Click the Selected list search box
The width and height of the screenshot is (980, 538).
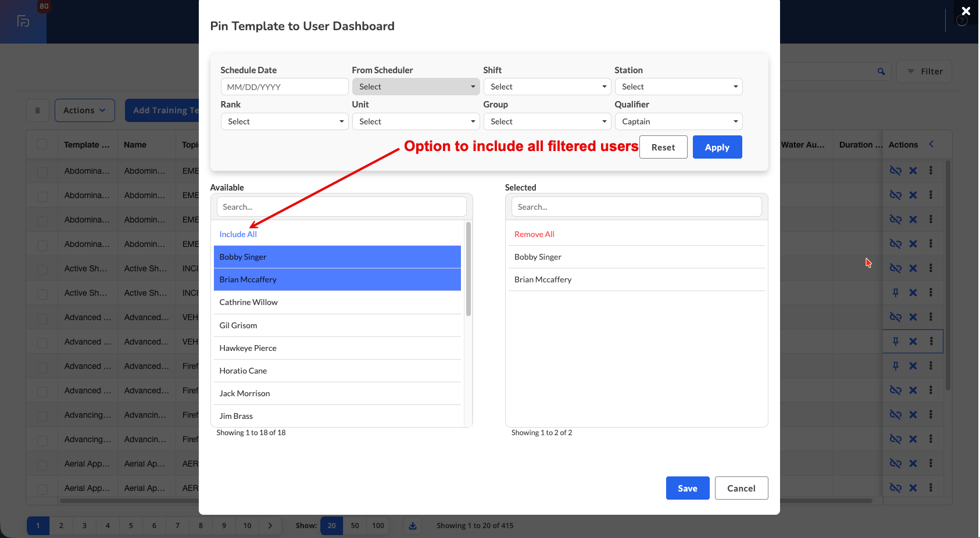point(636,207)
